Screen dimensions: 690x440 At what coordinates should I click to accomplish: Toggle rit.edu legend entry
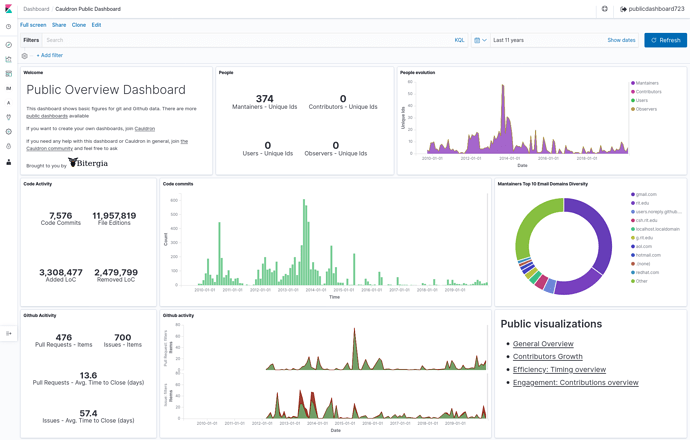[x=640, y=203]
